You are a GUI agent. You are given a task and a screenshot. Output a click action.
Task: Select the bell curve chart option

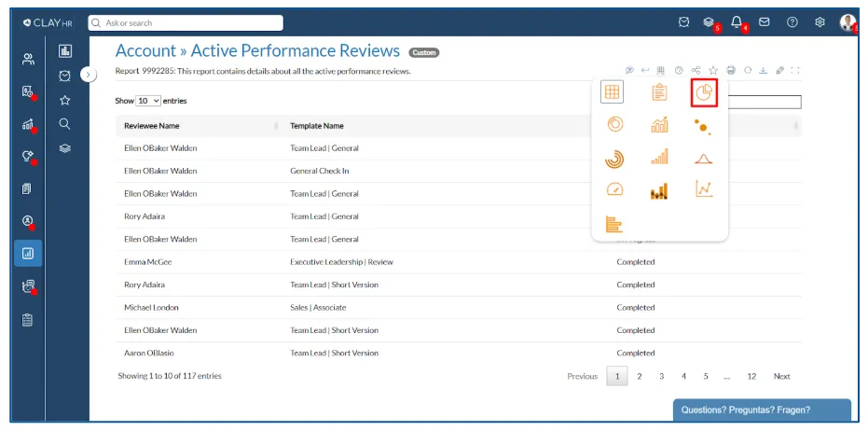pyautogui.click(x=703, y=159)
